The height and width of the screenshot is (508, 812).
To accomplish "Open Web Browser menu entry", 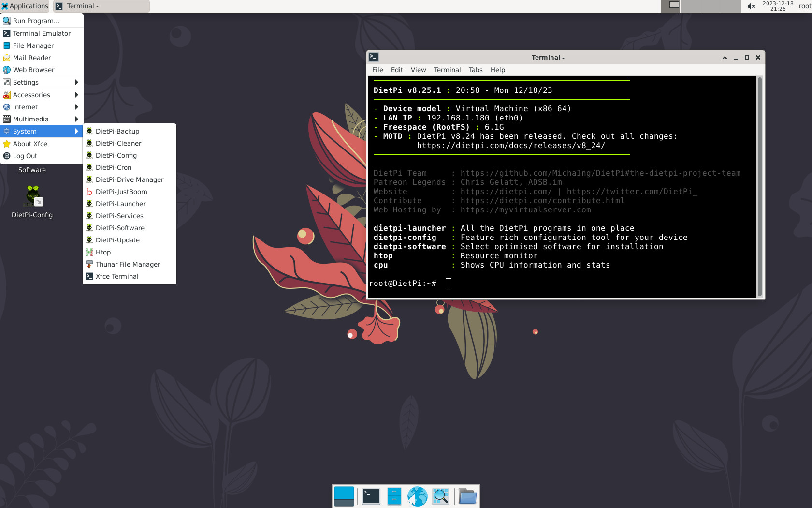I will pyautogui.click(x=42, y=70).
